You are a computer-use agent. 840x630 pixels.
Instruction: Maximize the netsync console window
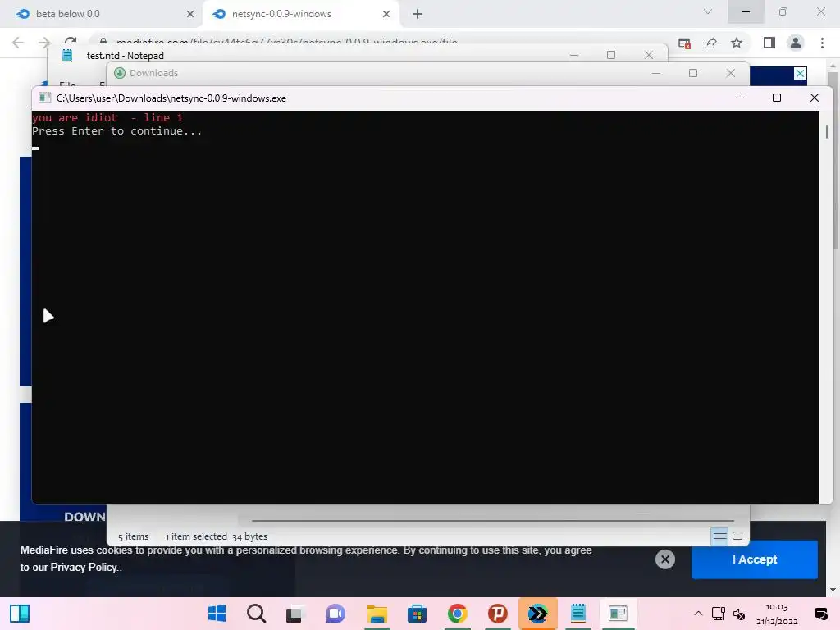pos(777,98)
